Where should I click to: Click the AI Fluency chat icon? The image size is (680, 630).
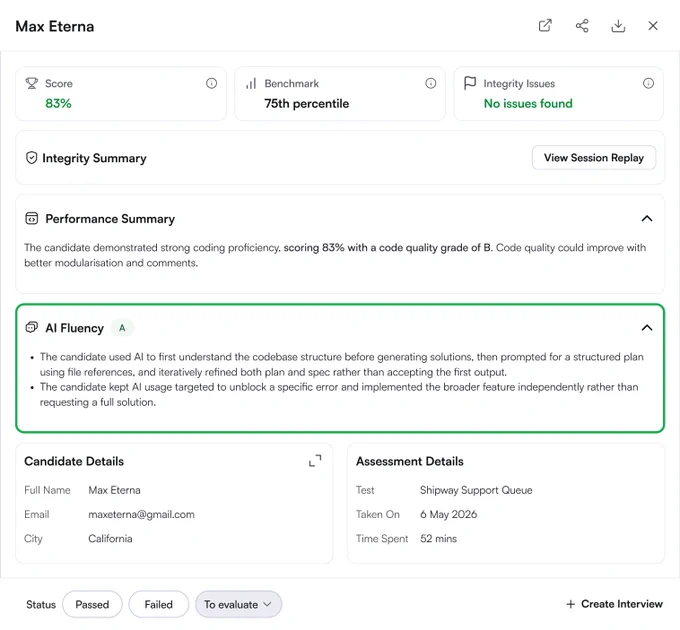pyautogui.click(x=32, y=328)
